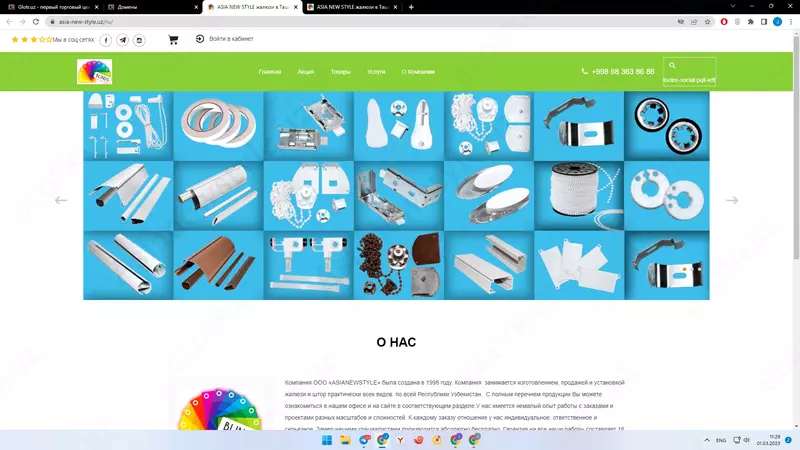Open the red Opera extension icon
Image resolution: width=800 pixels, height=450 pixels.
point(724,21)
